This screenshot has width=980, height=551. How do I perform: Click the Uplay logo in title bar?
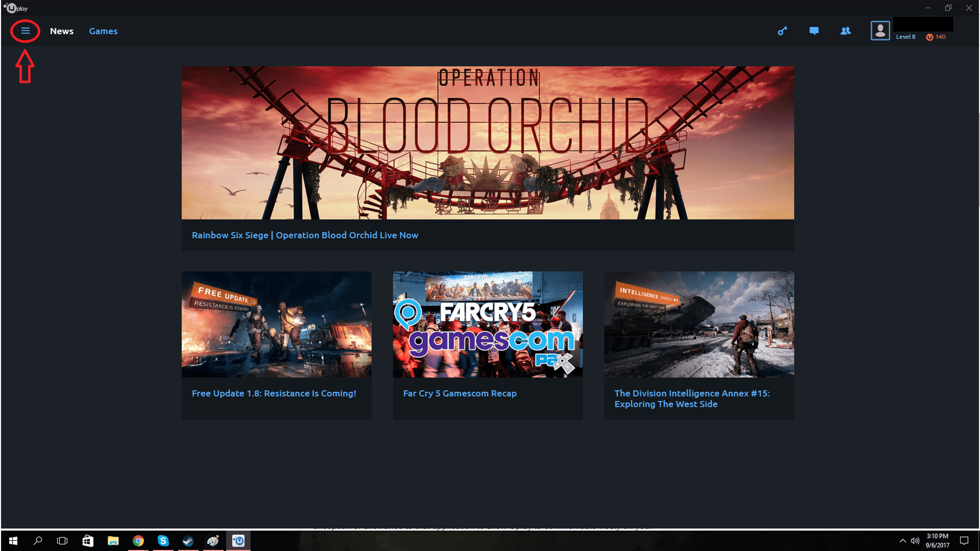[16, 8]
